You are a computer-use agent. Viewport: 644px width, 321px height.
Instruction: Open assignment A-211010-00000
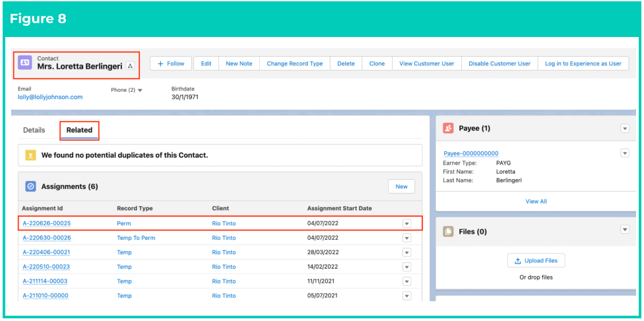(45, 295)
